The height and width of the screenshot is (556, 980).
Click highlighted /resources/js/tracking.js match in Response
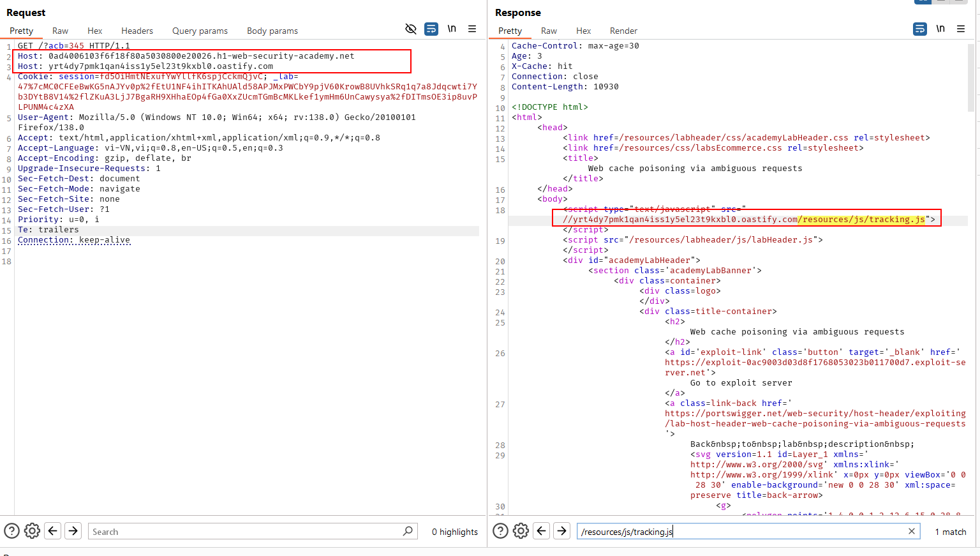pos(861,220)
